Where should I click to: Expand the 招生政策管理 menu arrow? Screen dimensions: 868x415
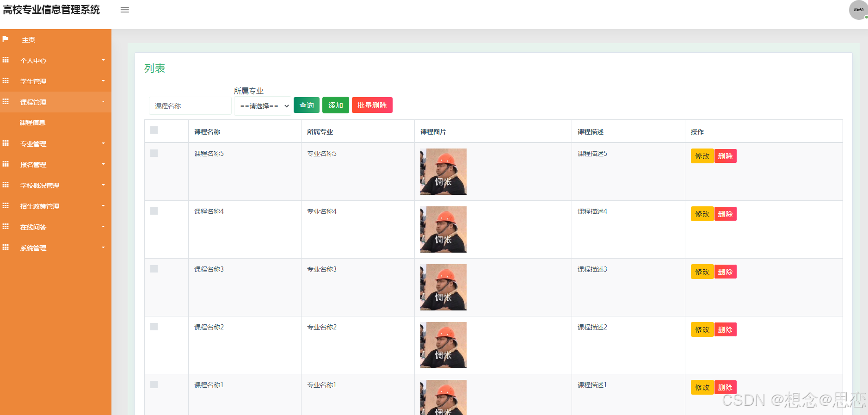103,206
